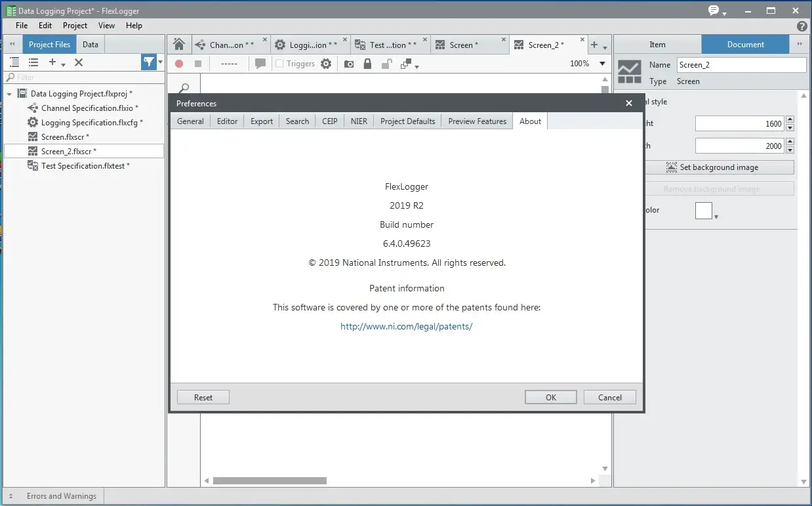Viewport: 812px width, 506px height.
Task: Close the Chan...on document tab
Action: pos(265,40)
